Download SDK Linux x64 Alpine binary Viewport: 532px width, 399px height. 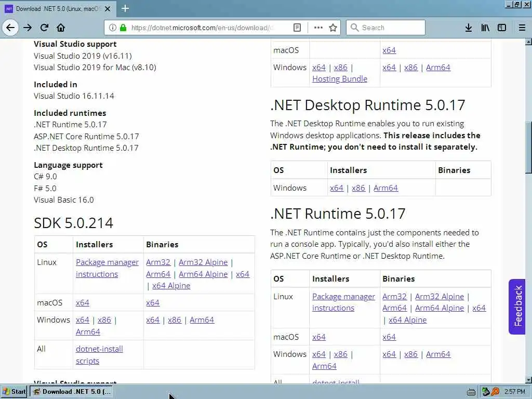point(171,286)
